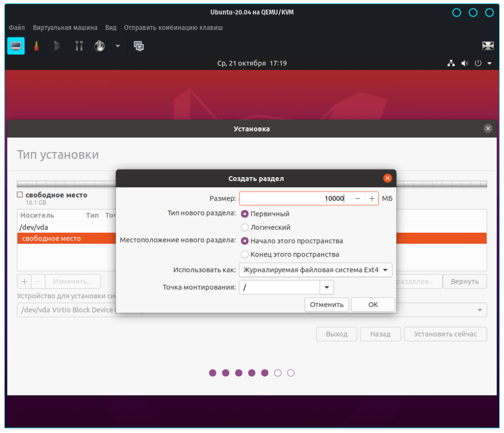Pause the virtual machine
Viewport: 504px width, 433px height.
pos(79,46)
